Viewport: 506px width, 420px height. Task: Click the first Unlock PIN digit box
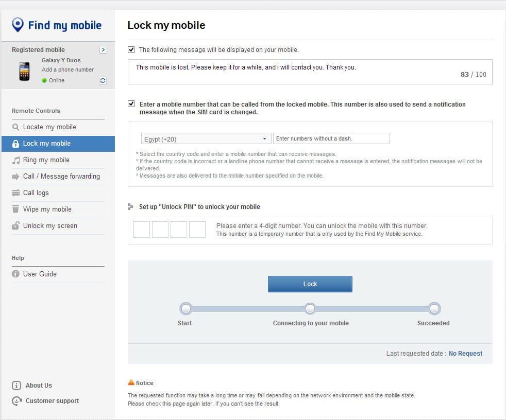[x=142, y=230]
